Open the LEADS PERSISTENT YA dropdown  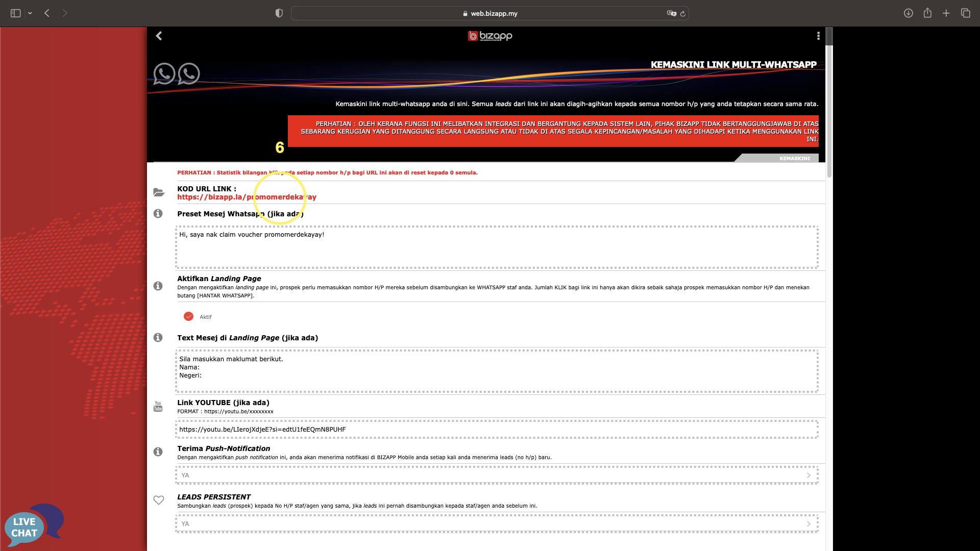point(497,523)
